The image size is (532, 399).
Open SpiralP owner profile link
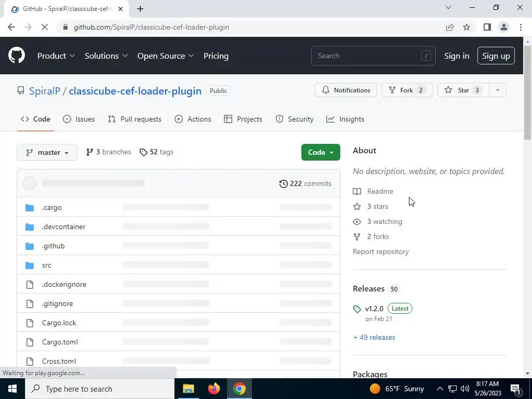45,91
